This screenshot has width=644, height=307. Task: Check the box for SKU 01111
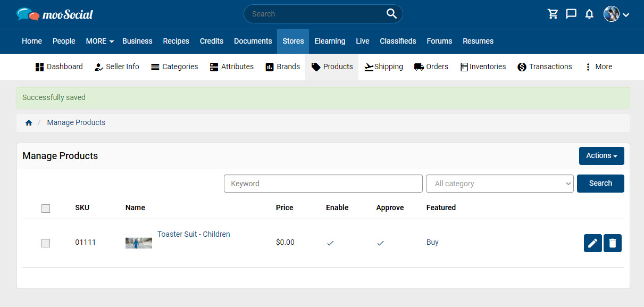pyautogui.click(x=46, y=243)
